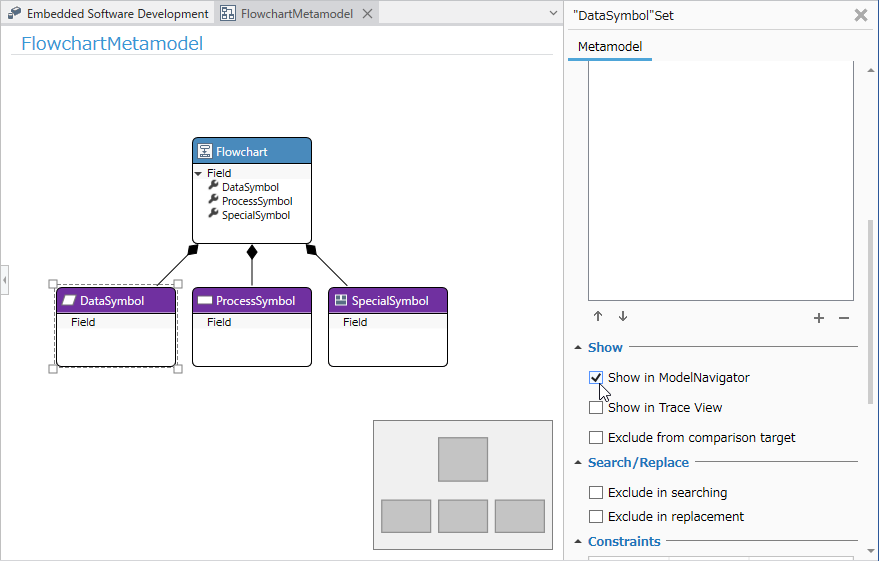The width and height of the screenshot is (879, 561).
Task: Select the SpecialSymbol entity header
Action: [x=388, y=300]
